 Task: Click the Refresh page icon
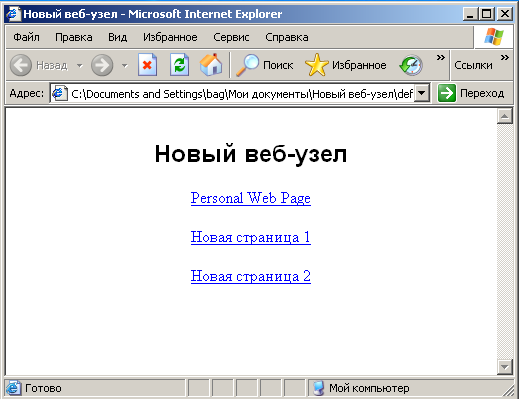coord(179,65)
